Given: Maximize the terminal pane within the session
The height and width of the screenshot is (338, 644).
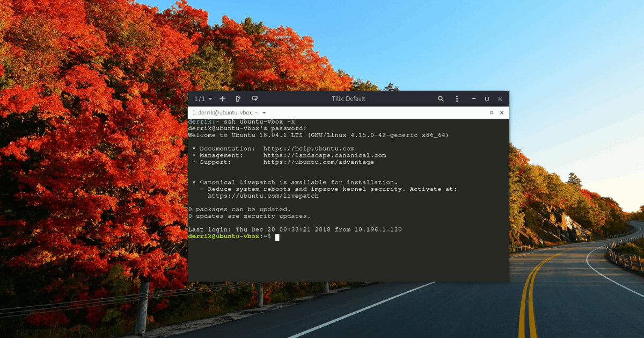Looking at the screenshot, I should [492, 113].
